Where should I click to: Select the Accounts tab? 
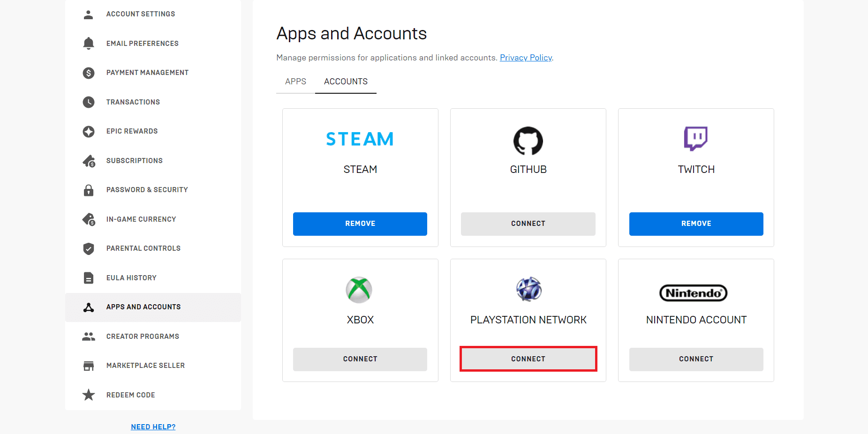click(x=346, y=82)
